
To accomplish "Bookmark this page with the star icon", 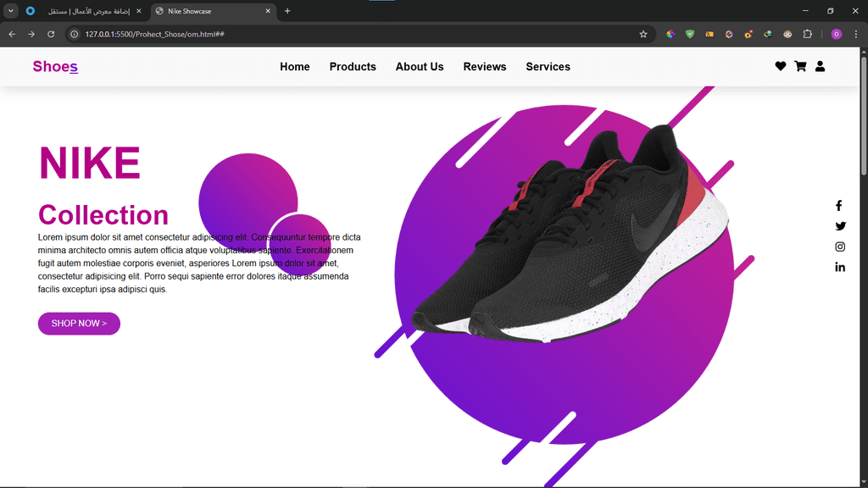I will 643,34.
